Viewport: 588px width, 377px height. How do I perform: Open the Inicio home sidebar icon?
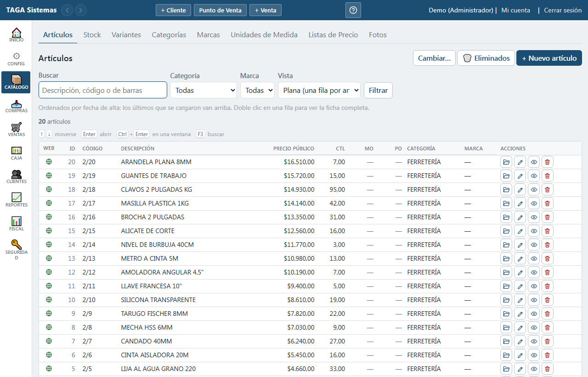[x=16, y=35]
